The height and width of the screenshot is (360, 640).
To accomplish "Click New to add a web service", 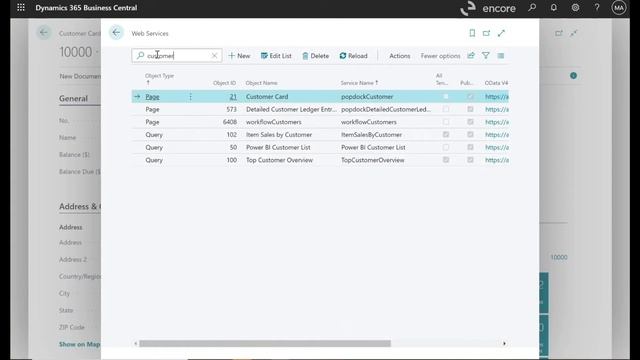I will pyautogui.click(x=239, y=56).
